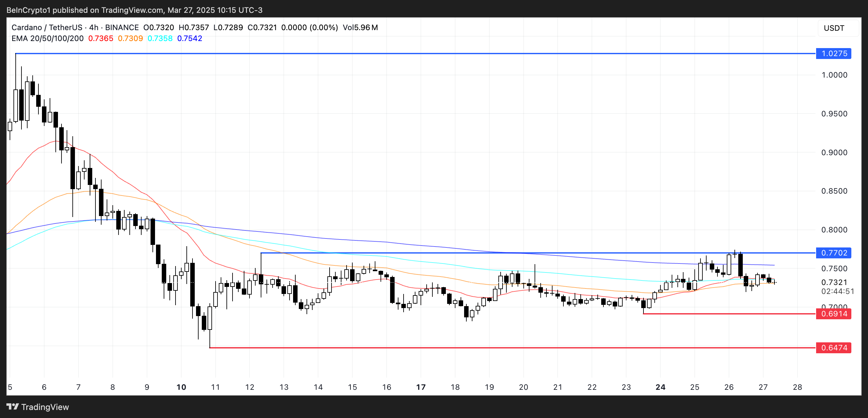Image resolution: width=868 pixels, height=418 pixels.
Task: Select the 0.6914 red support label
Action: point(833,314)
